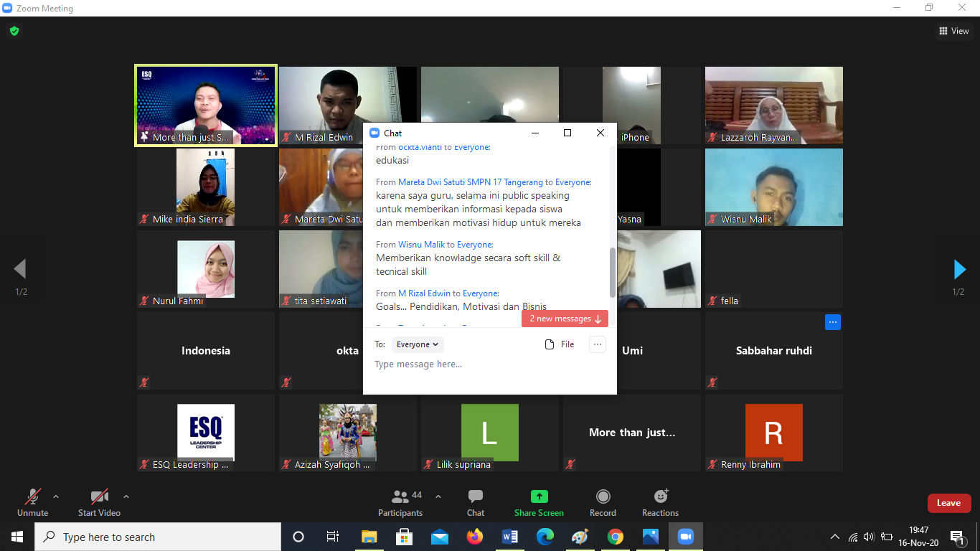This screenshot has width=980, height=551.
Task: Click the chat scrollbar thumb
Action: tap(612, 273)
